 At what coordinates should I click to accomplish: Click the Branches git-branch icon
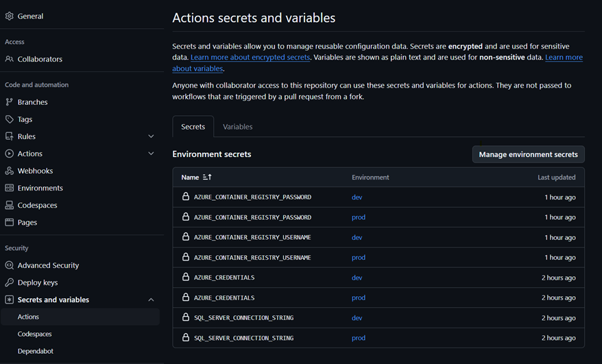click(9, 102)
